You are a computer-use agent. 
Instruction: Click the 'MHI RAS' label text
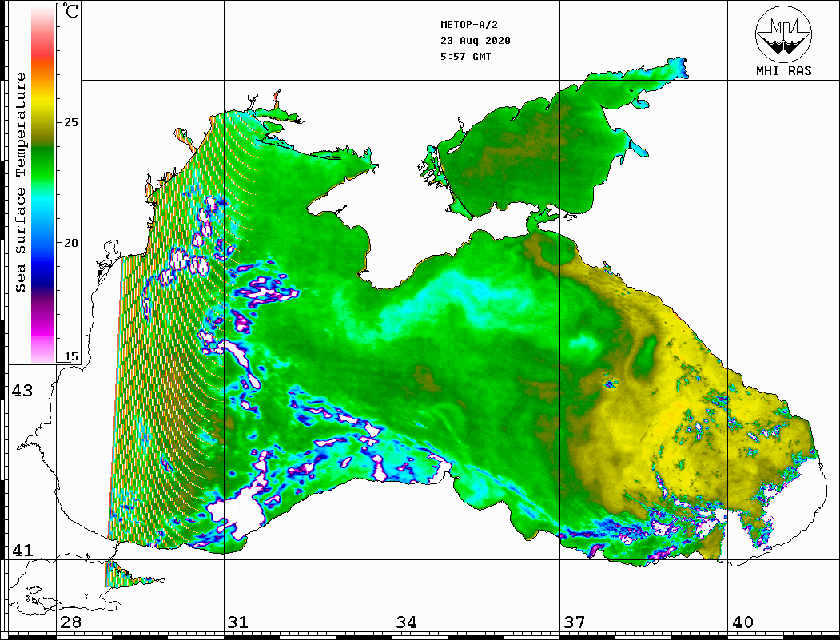click(784, 70)
